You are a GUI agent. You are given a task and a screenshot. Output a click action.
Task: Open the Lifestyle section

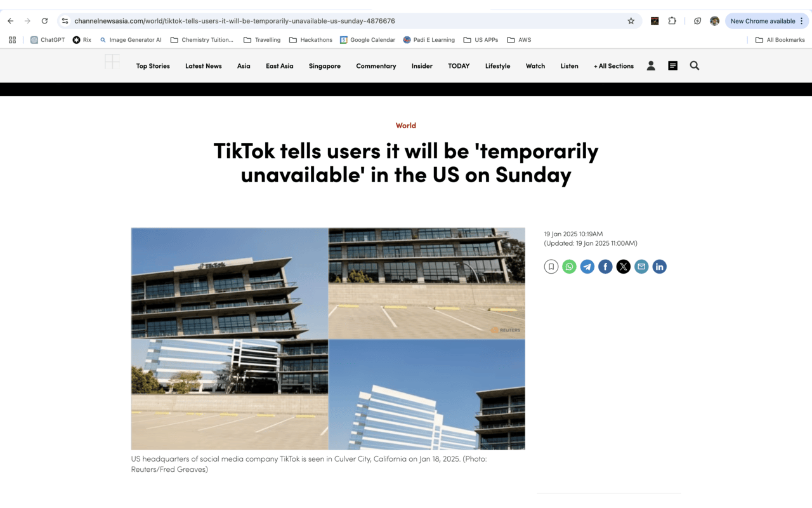tap(498, 66)
